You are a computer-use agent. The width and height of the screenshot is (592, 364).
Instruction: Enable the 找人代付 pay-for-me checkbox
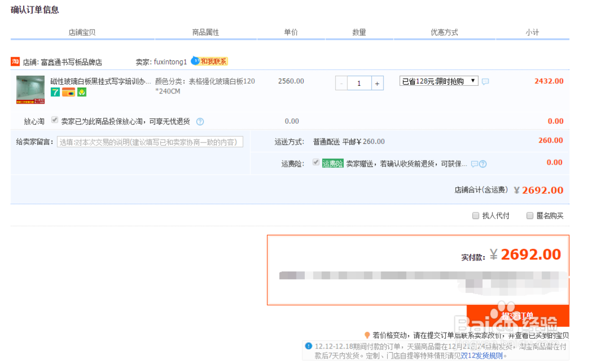[475, 215]
